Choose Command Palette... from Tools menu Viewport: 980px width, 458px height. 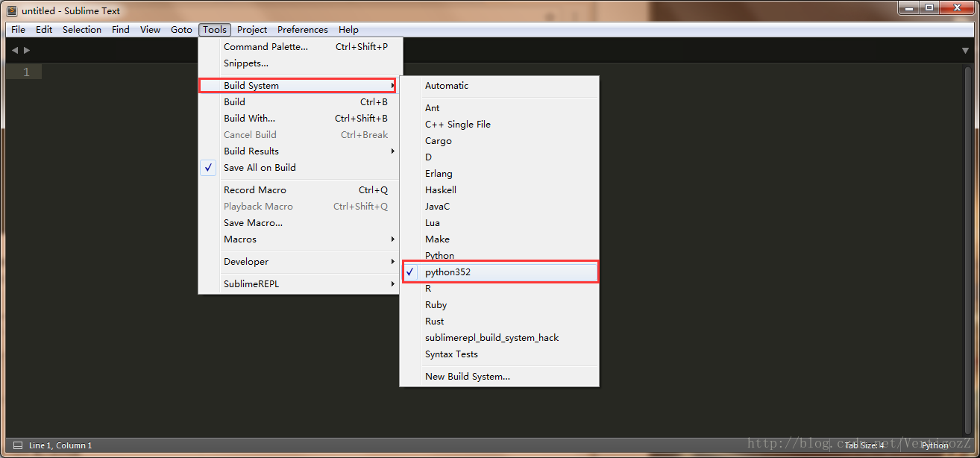[300, 47]
